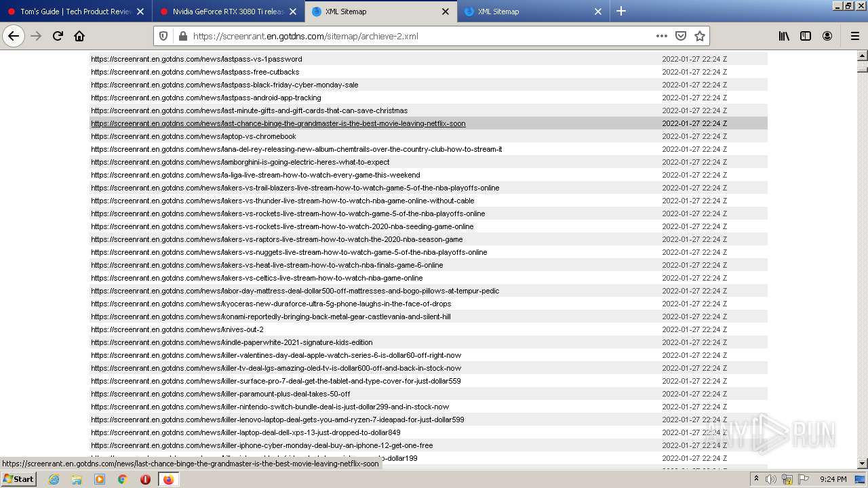Open lana-del-rey-releasing-new-album link
The image size is (868, 488).
296,149
